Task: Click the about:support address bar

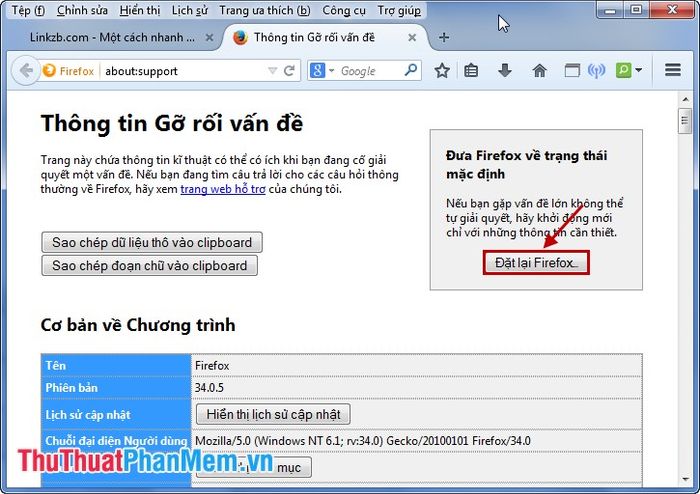Action: 183,71
